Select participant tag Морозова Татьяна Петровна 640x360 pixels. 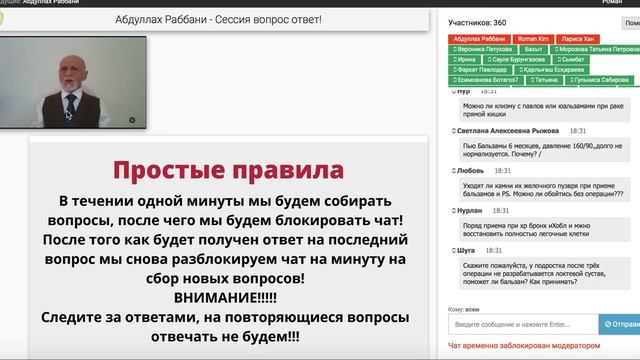(595, 49)
